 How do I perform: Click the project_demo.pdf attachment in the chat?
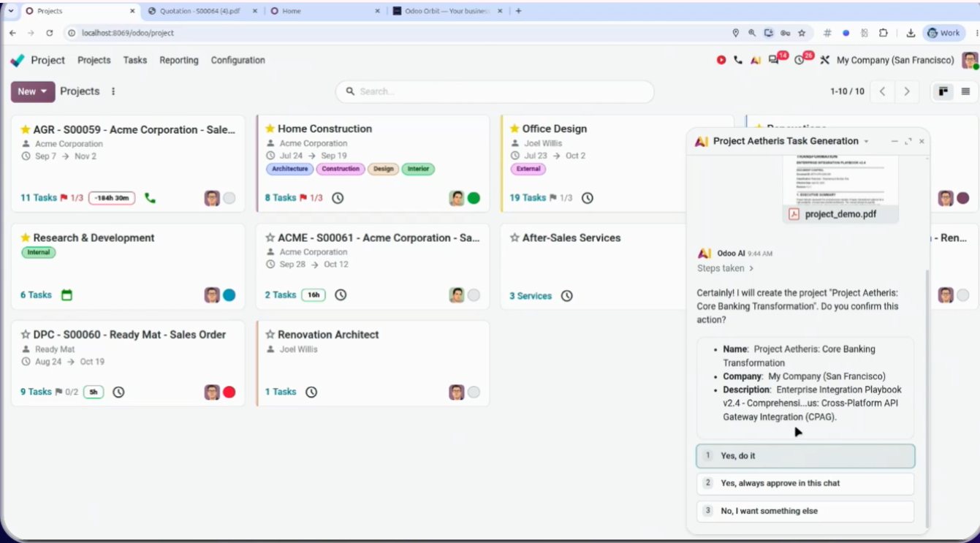[x=840, y=214]
